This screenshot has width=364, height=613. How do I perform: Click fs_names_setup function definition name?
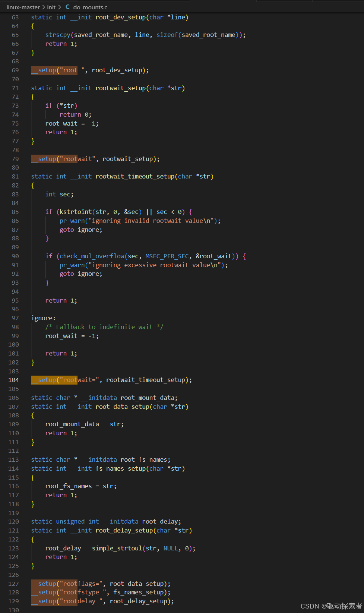121,468
